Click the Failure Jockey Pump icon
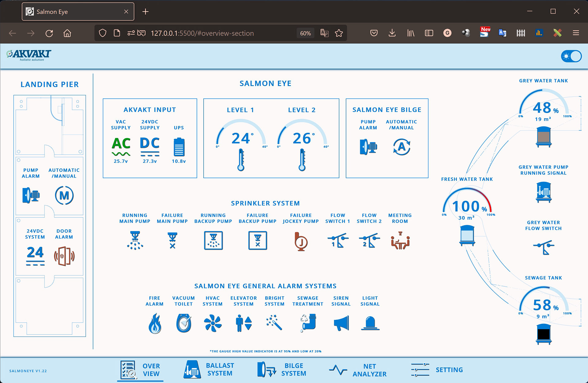The width and height of the screenshot is (588, 383). coord(301,241)
